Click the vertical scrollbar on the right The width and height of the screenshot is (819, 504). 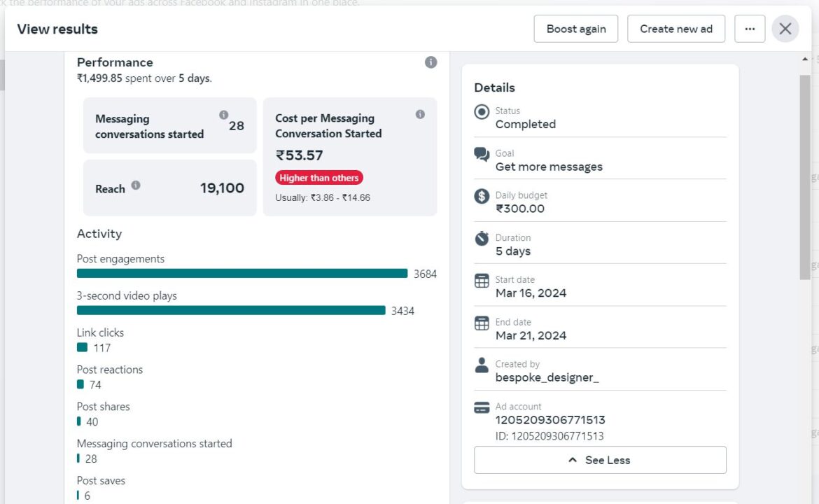click(x=804, y=175)
